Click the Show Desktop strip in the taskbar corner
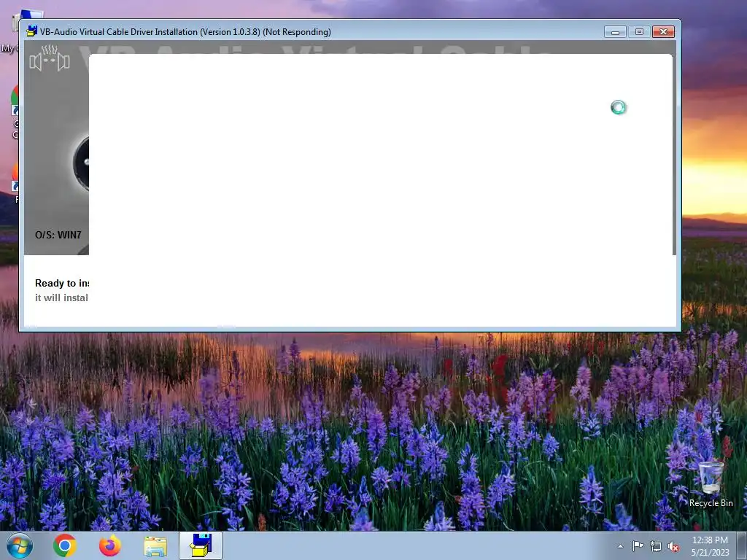 743,545
